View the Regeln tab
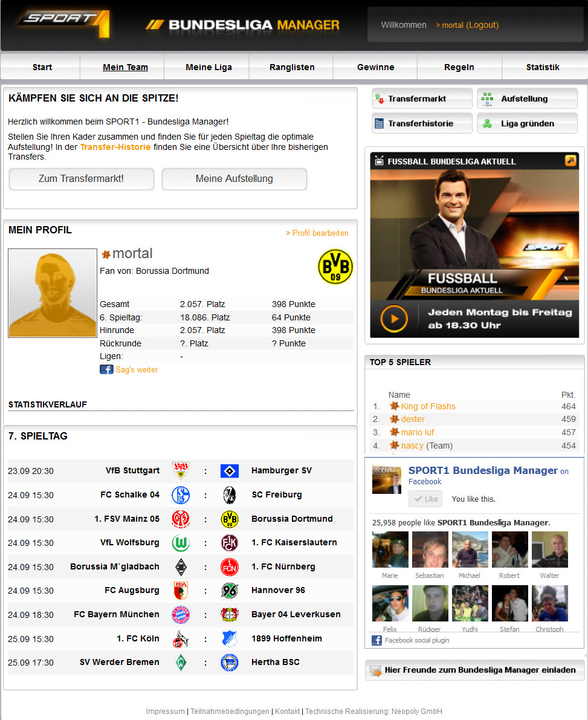Screen dimensions: 588x720 (x=459, y=67)
